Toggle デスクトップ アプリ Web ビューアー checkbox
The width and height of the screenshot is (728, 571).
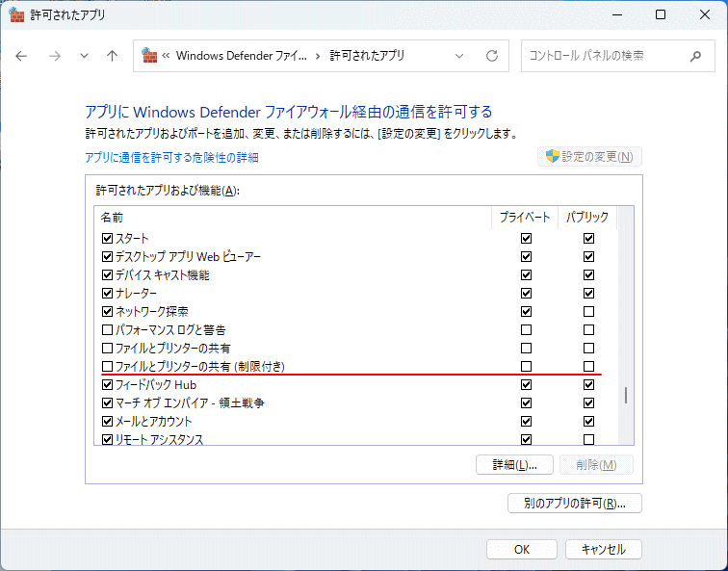point(107,257)
